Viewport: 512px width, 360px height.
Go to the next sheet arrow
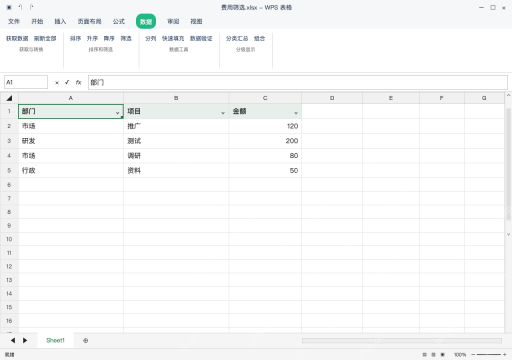coord(25,340)
